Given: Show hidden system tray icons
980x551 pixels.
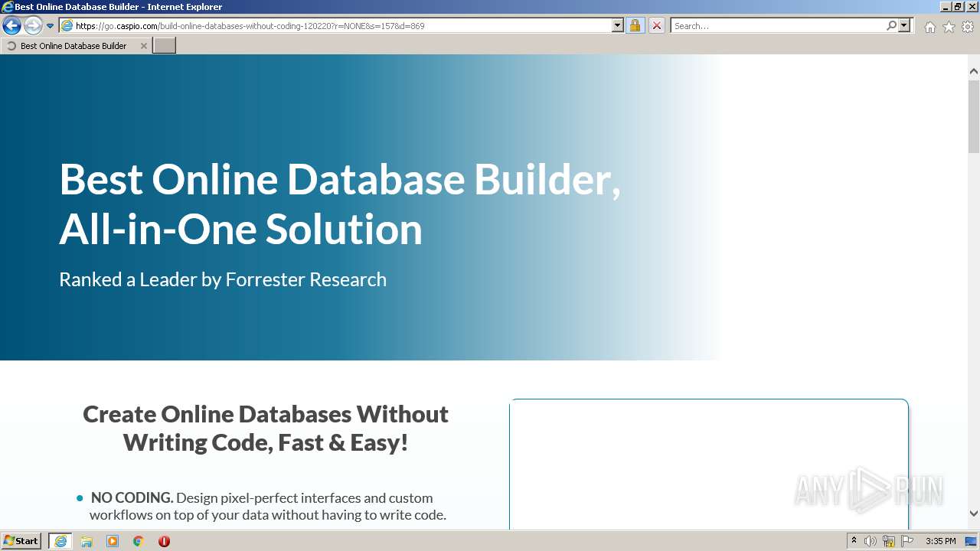Looking at the screenshot, I should (x=854, y=541).
